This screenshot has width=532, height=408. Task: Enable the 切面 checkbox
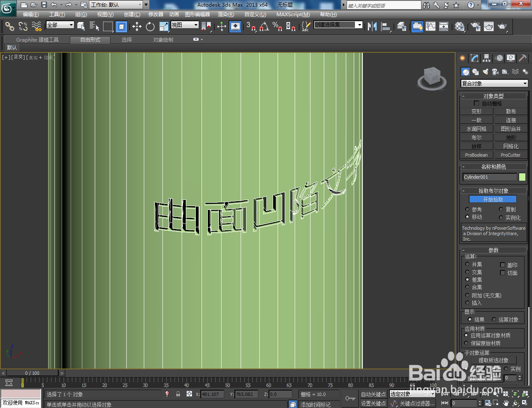[x=502, y=273]
